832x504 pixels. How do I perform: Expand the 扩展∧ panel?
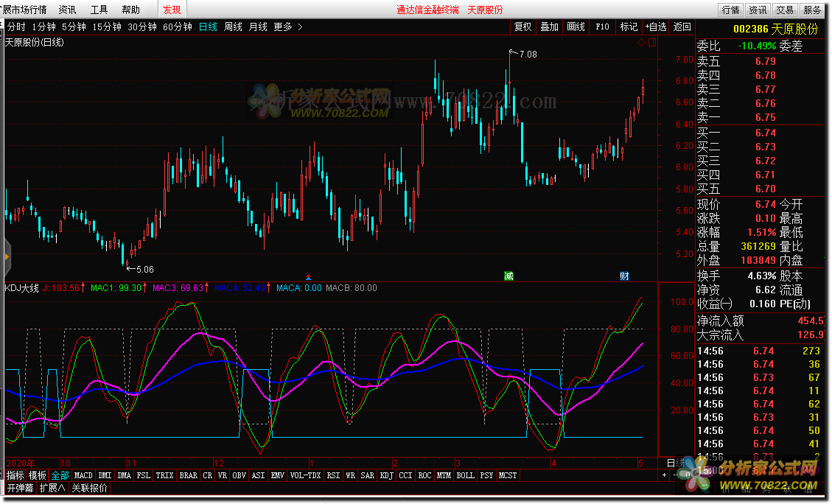click(x=52, y=488)
